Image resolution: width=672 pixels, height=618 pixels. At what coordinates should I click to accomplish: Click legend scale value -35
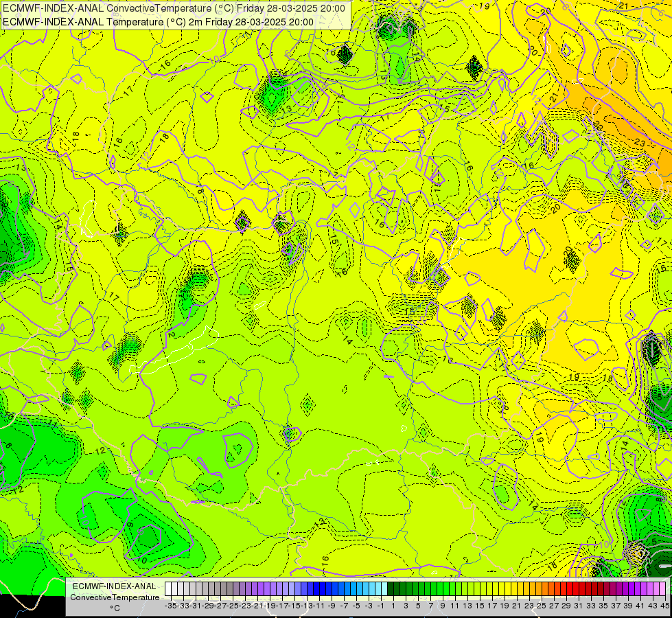[171, 606]
